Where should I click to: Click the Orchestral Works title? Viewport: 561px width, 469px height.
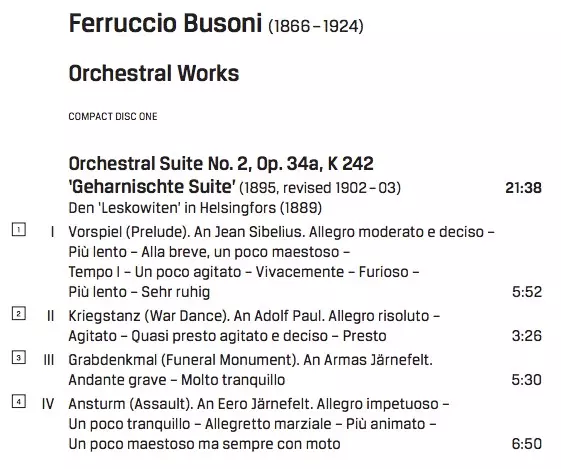[x=154, y=73]
